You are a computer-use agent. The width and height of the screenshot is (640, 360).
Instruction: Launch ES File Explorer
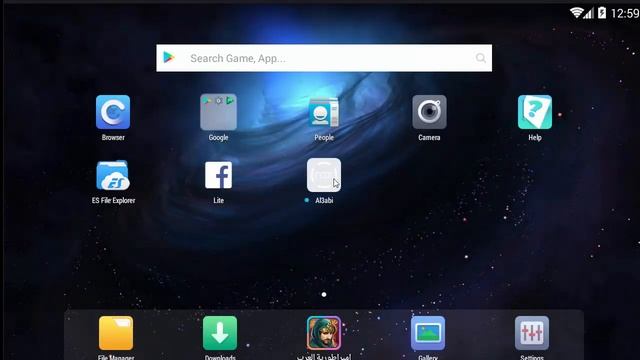113,175
